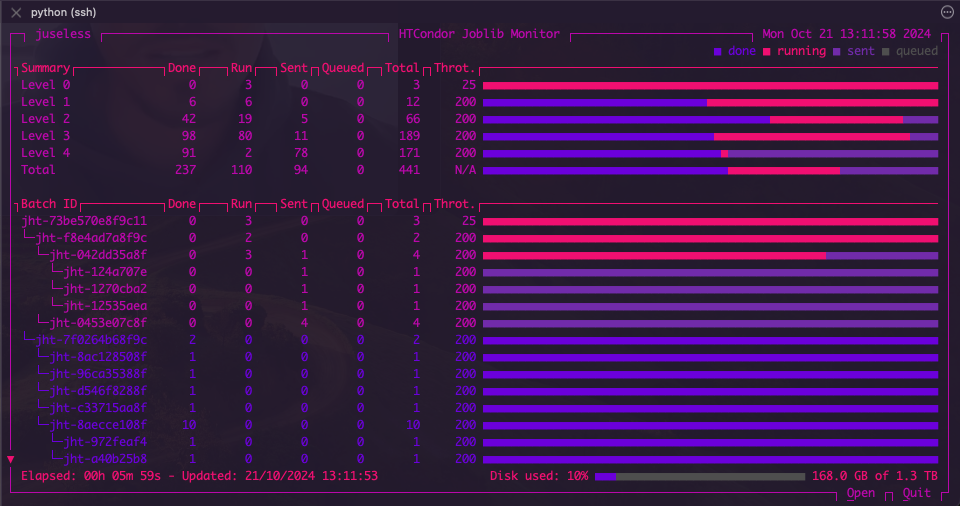Click the sent legend color square

coord(837,51)
